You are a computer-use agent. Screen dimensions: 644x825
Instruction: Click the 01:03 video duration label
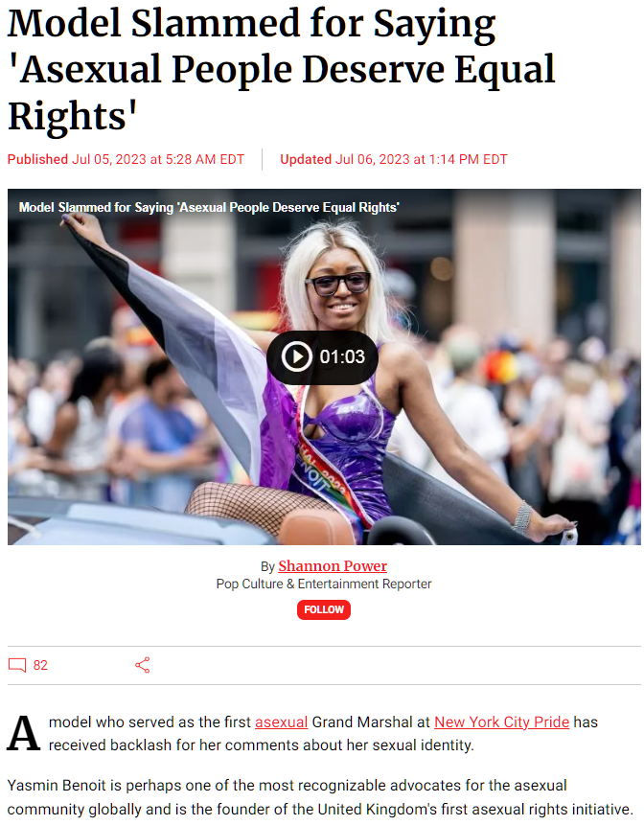pos(342,356)
